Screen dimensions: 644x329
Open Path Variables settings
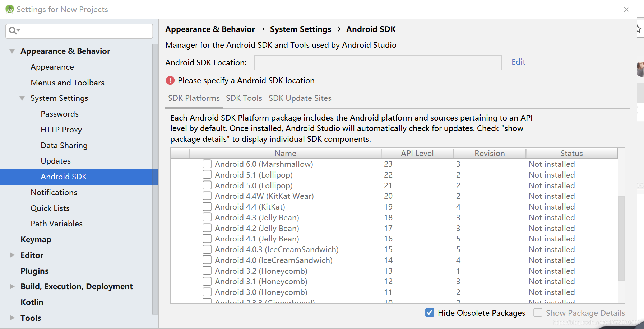click(56, 224)
